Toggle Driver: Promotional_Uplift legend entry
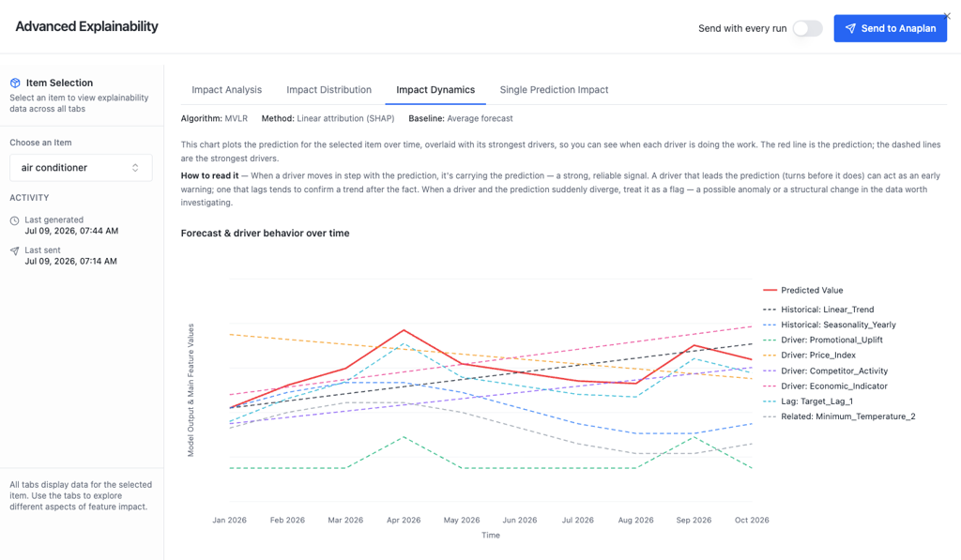 (823, 341)
